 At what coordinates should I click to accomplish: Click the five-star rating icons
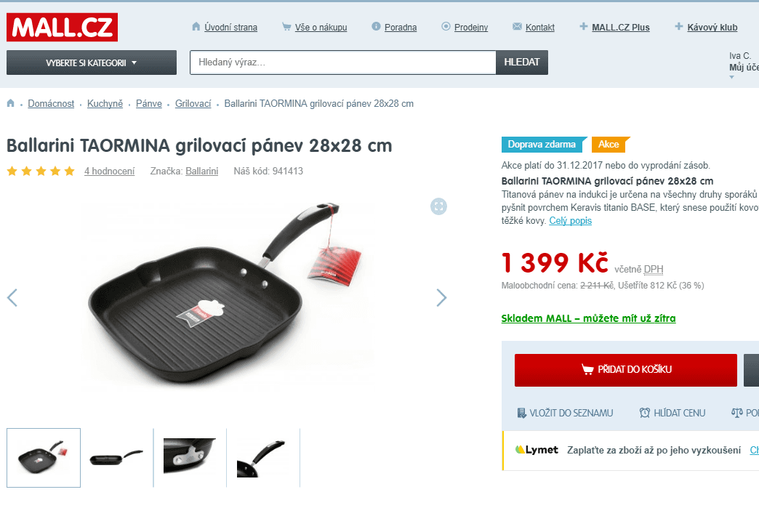tap(41, 171)
